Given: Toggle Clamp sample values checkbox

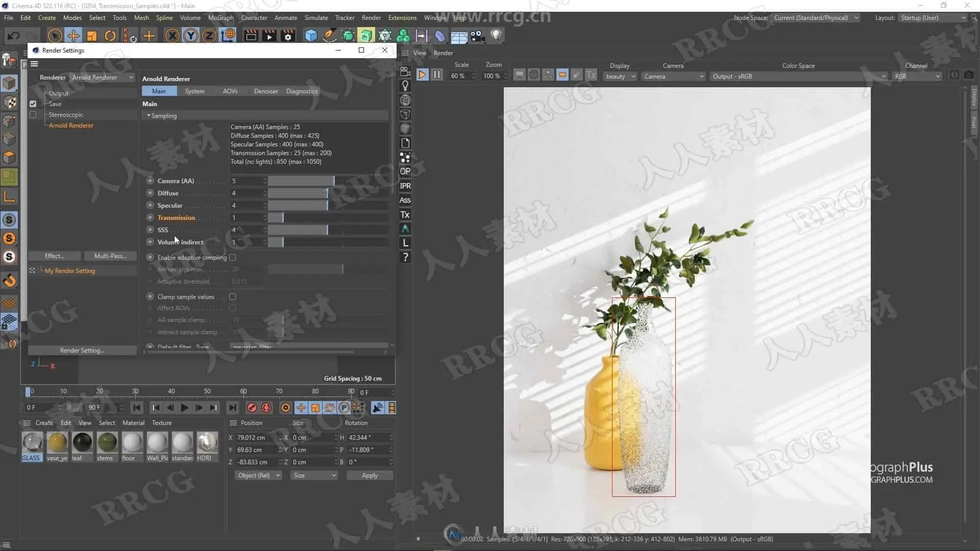Looking at the screenshot, I should point(233,296).
